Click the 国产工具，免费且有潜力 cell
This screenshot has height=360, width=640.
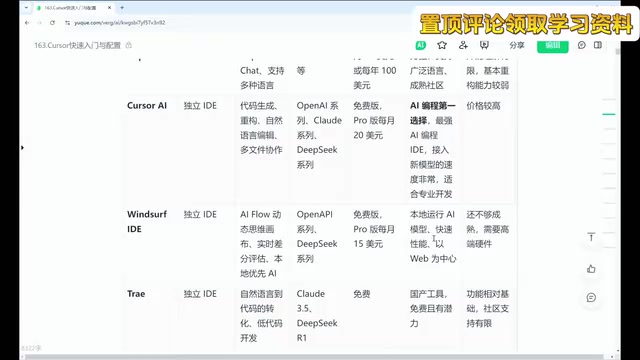431,309
